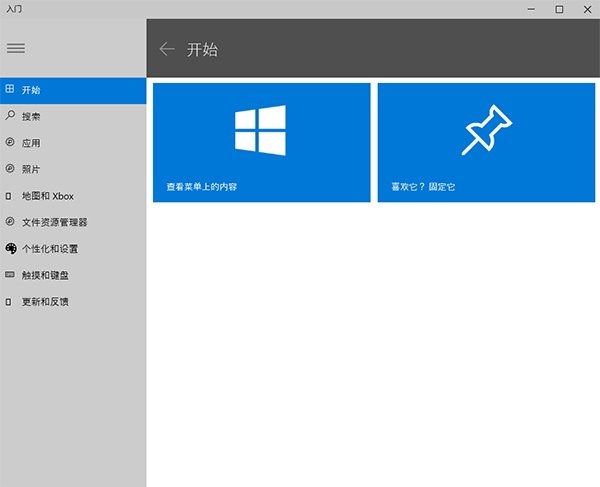Click the magnifier icon beside 搜索
The height and width of the screenshot is (487, 600).
[10, 116]
